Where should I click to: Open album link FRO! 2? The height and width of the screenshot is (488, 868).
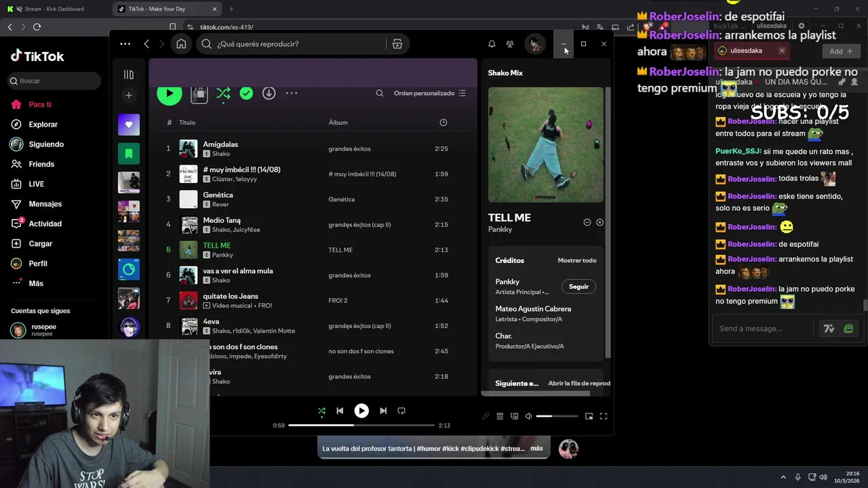pyautogui.click(x=338, y=301)
